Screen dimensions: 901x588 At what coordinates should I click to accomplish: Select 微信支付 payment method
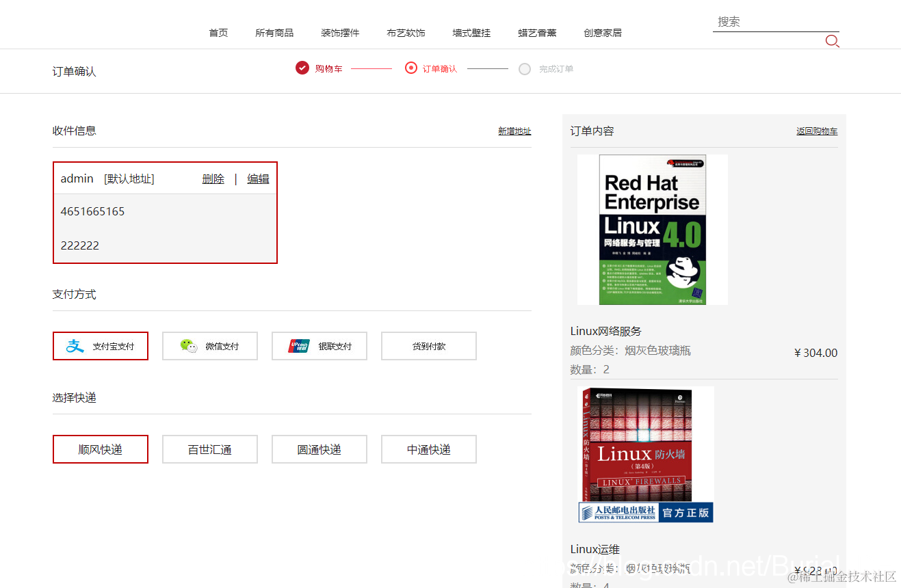pos(210,346)
